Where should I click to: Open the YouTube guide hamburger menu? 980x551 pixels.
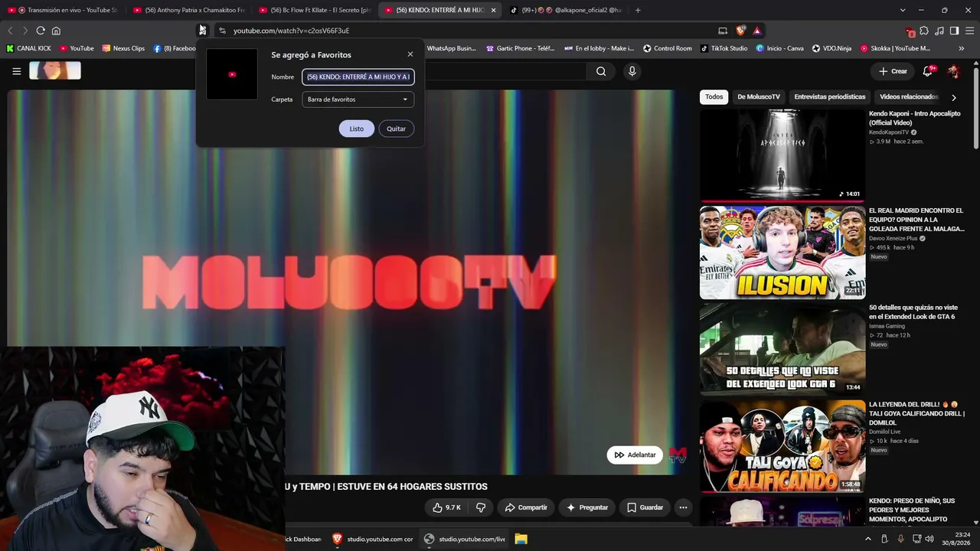point(16,71)
